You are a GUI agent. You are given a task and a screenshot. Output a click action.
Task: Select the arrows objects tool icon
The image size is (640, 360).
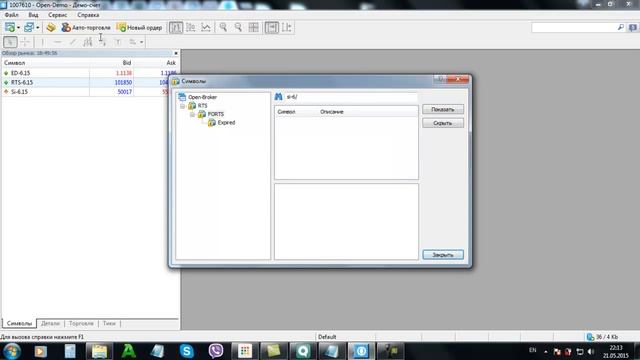tap(132, 42)
